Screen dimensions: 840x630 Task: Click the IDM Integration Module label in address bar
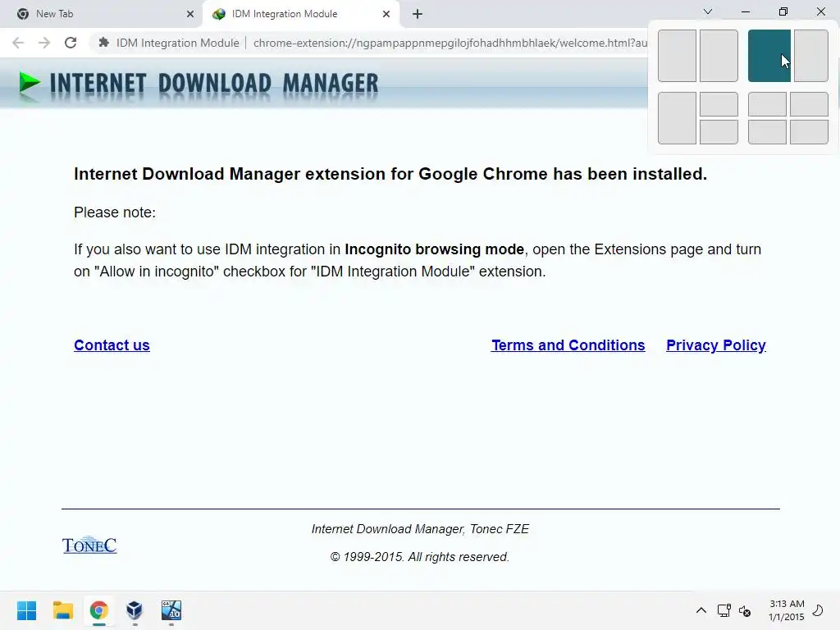(177, 43)
